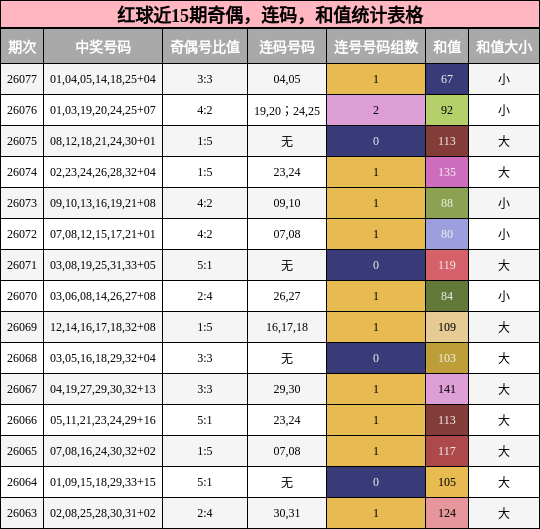
Task: Select winning numbers 03,05,16,18,29,32+04
Action: tap(103, 358)
